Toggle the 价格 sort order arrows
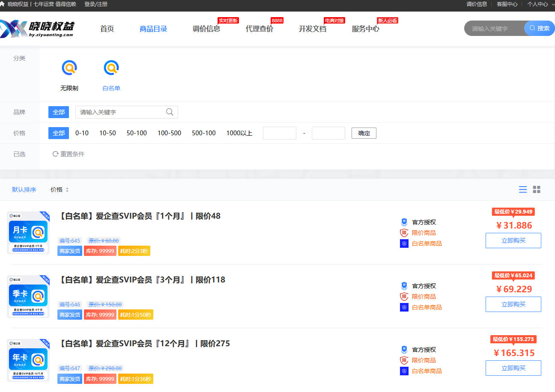555x392 pixels. coord(67,190)
